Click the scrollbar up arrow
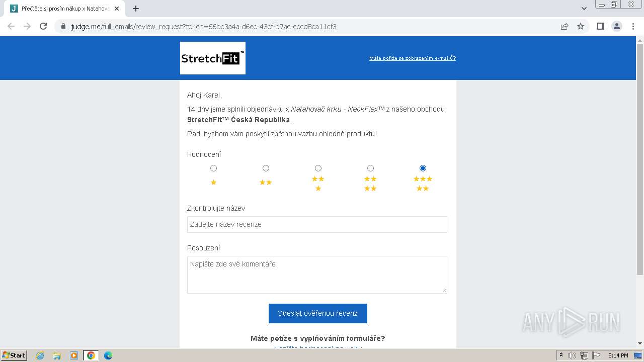Image resolution: width=644 pixels, height=362 pixels. click(x=640, y=40)
